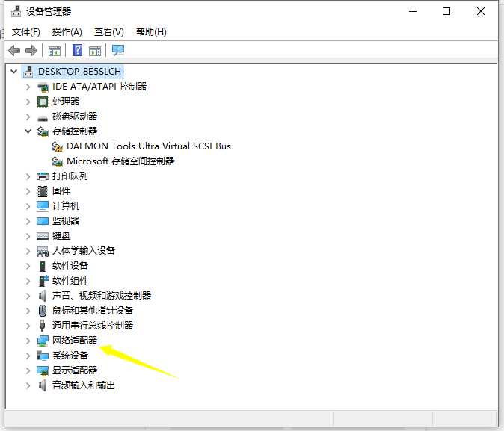Expand the 键盘 category

pos(28,236)
